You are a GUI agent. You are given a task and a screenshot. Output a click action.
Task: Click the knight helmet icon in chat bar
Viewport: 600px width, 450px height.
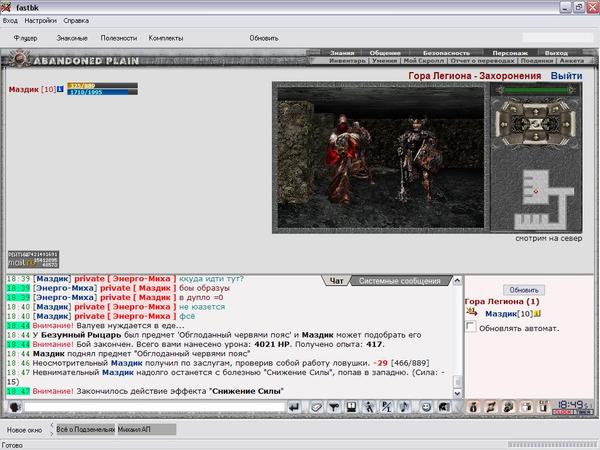point(444,407)
